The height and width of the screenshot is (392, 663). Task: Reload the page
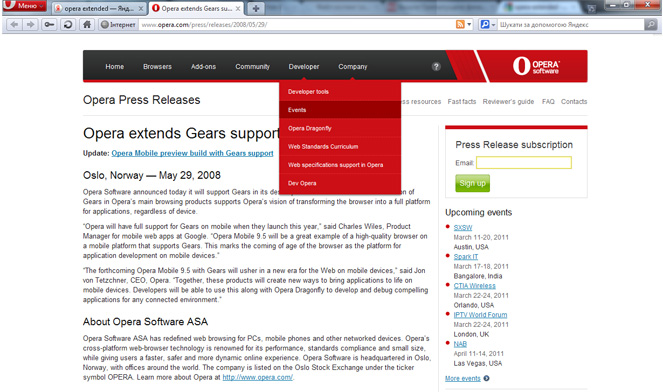68,25
